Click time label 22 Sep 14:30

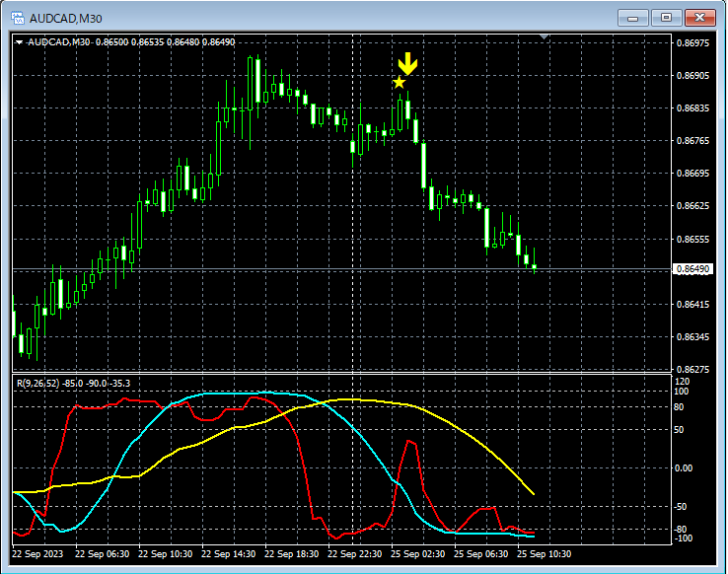tap(229, 554)
